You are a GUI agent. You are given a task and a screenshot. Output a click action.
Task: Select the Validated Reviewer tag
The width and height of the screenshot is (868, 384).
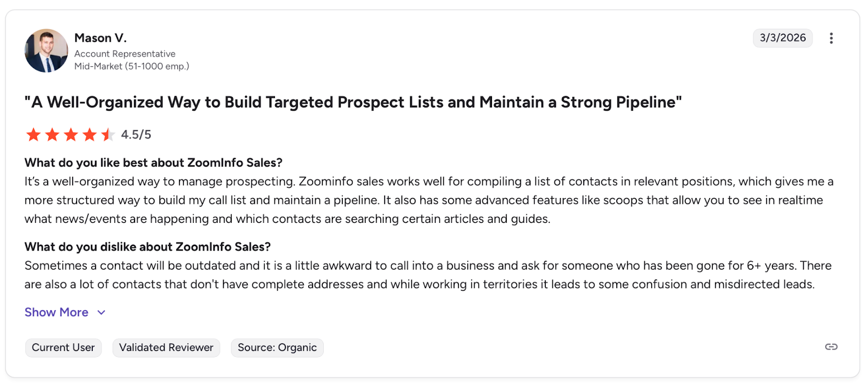(x=166, y=348)
